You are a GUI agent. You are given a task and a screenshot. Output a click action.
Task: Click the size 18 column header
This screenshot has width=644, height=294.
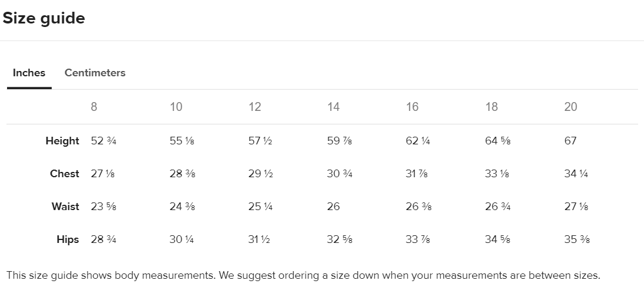pyautogui.click(x=491, y=107)
